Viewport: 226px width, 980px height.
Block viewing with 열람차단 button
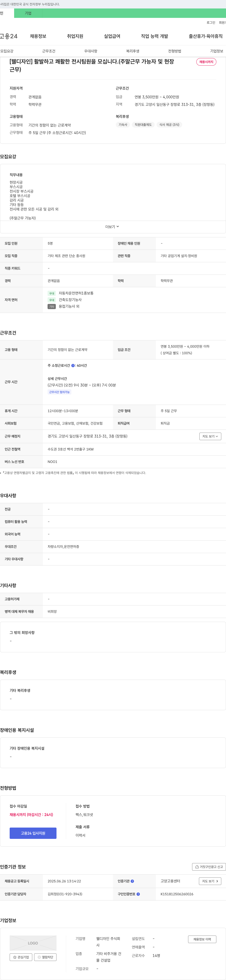click(46, 957)
